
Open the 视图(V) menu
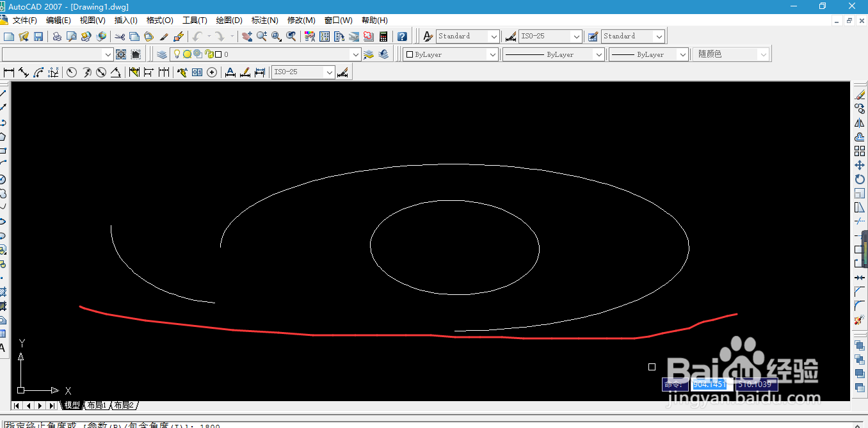[x=93, y=20]
